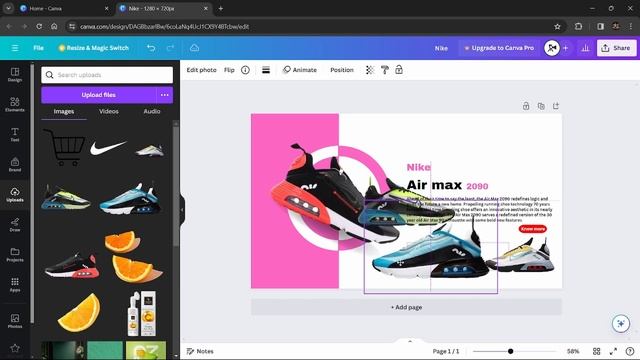Image resolution: width=640 pixels, height=360 pixels.
Task: Lock the page above canvas
Action: (x=526, y=106)
